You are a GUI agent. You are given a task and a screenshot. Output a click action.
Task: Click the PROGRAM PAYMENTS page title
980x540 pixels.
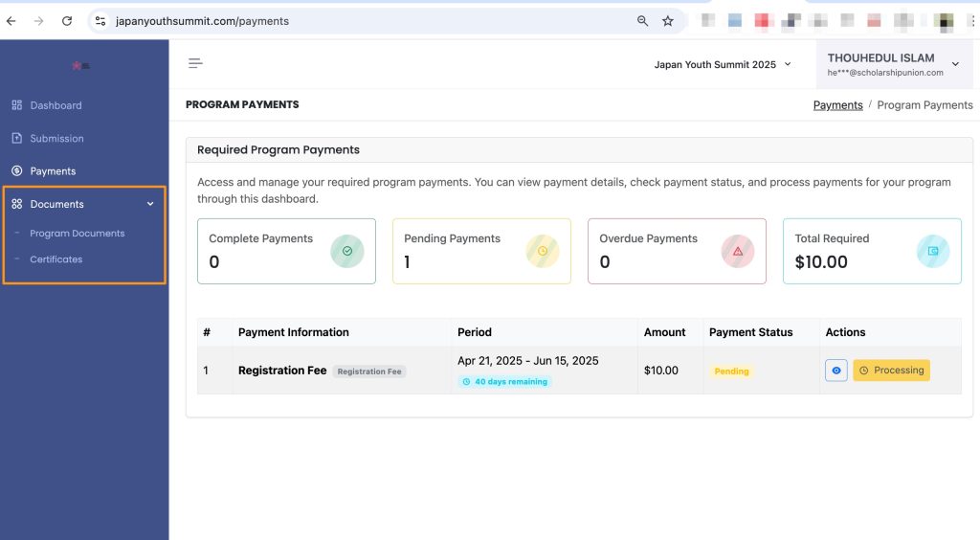[x=242, y=104]
